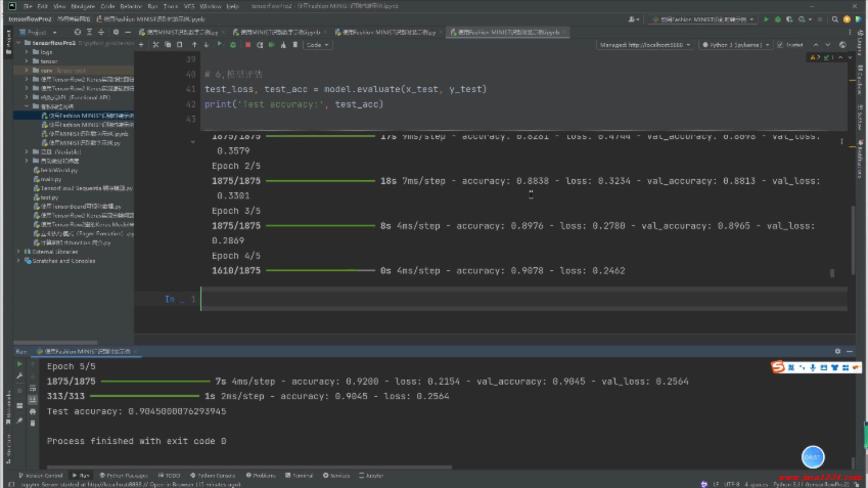
Task: Click the red interrupt kernel button
Action: click(248, 45)
